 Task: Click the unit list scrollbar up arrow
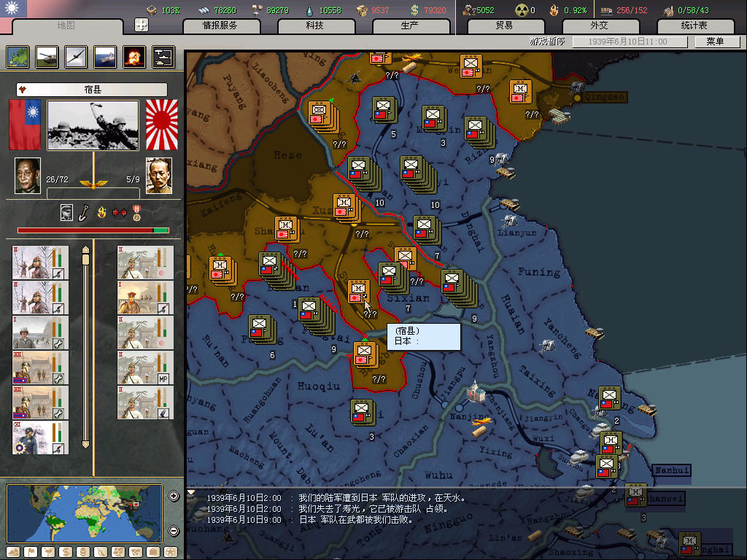tap(86, 249)
